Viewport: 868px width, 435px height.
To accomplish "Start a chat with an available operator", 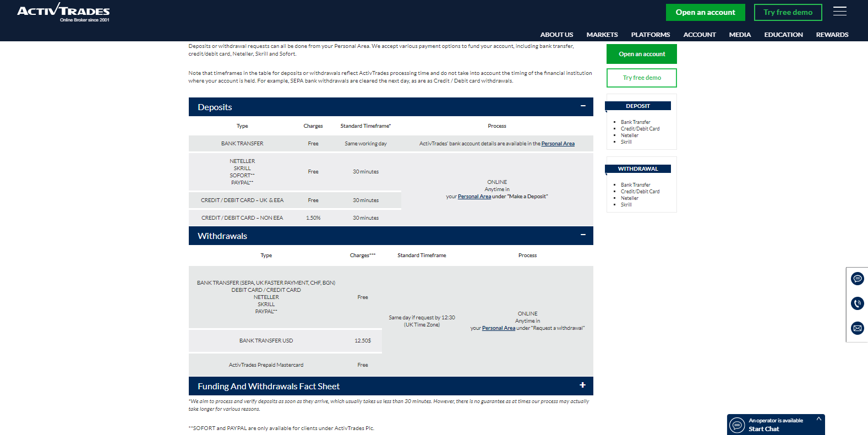I will (776, 425).
